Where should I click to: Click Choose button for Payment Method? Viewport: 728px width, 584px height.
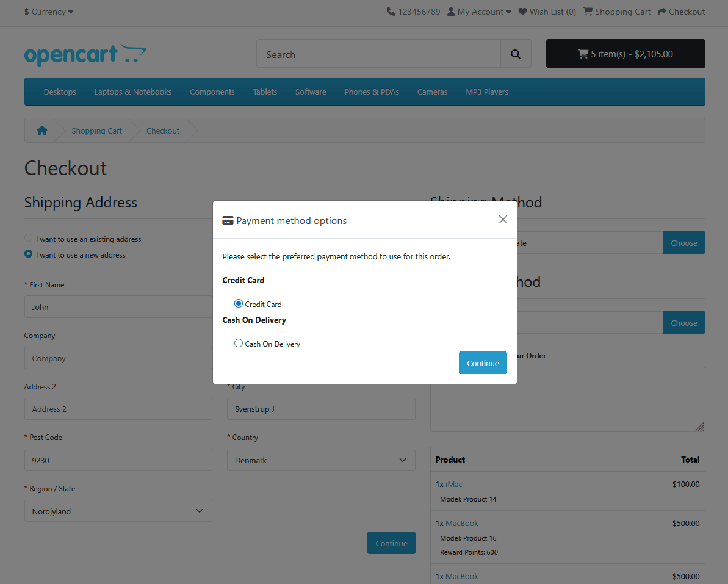pos(684,323)
